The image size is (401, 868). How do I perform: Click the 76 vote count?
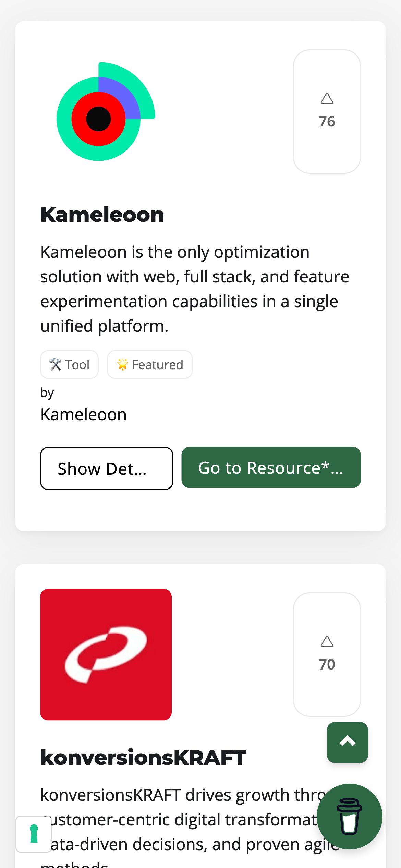pyautogui.click(x=327, y=121)
